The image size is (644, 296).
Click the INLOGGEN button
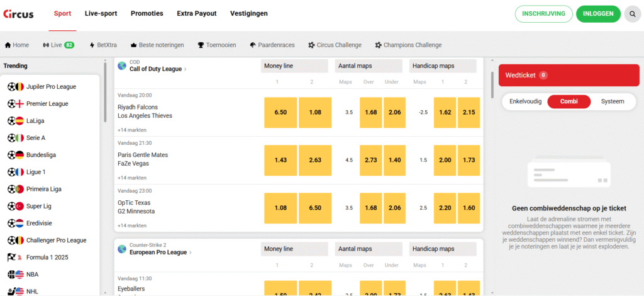598,13
